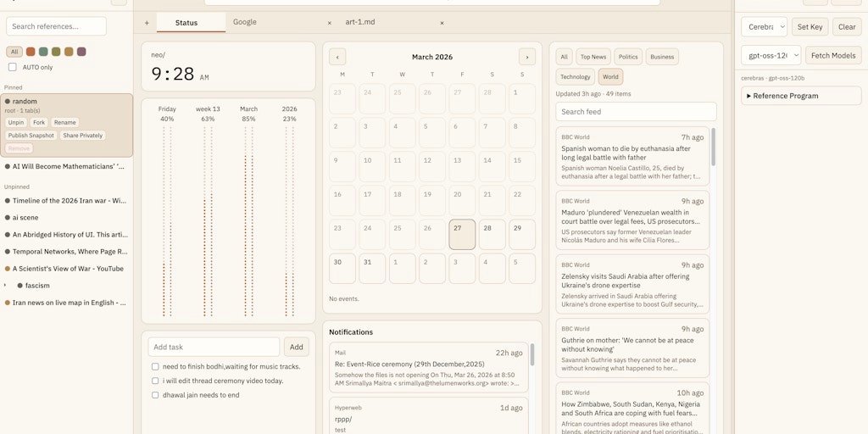Select the Technology news category

pyautogui.click(x=576, y=77)
